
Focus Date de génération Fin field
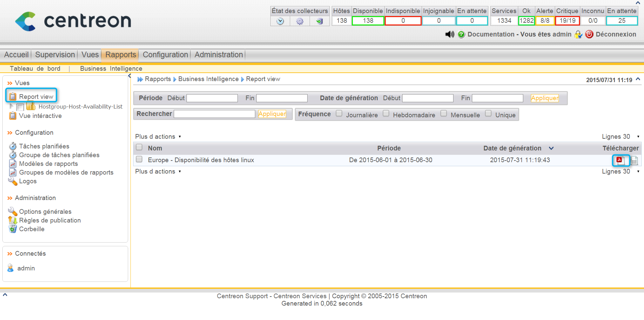pyautogui.click(x=497, y=98)
